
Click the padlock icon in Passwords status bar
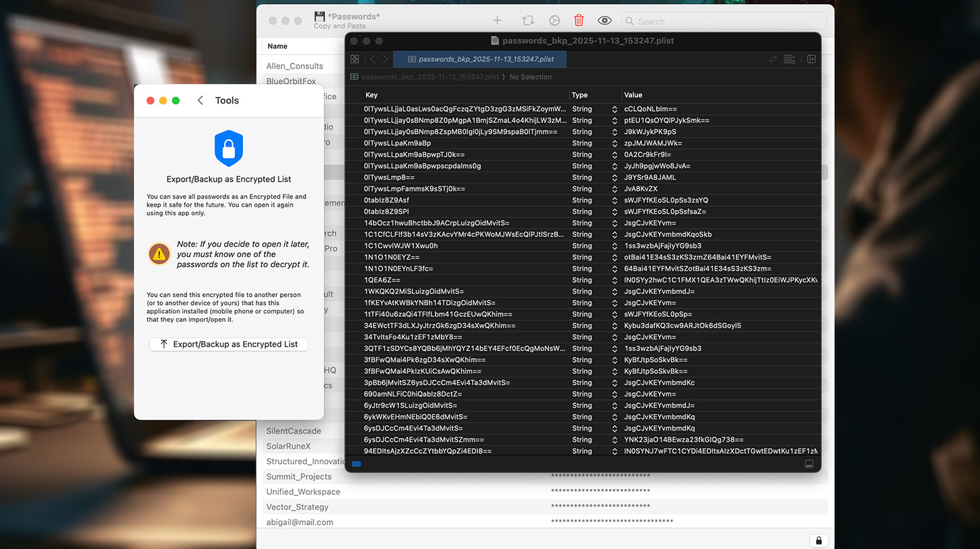[x=818, y=540]
